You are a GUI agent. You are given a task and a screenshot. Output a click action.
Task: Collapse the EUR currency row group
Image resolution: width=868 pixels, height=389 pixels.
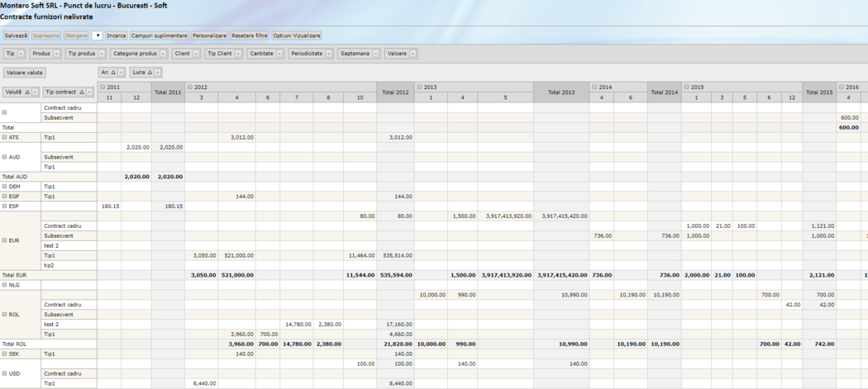[4, 240]
